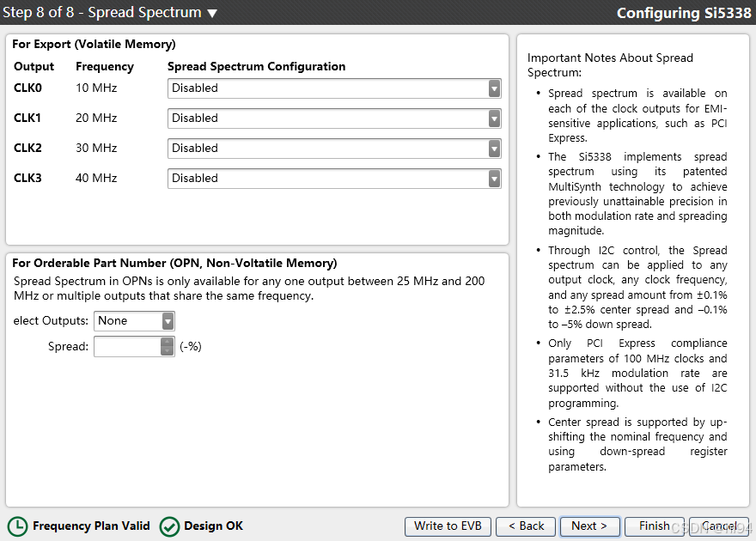This screenshot has width=756, height=541.
Task: Click the CLK0 Disabled text field
Action: click(x=328, y=88)
